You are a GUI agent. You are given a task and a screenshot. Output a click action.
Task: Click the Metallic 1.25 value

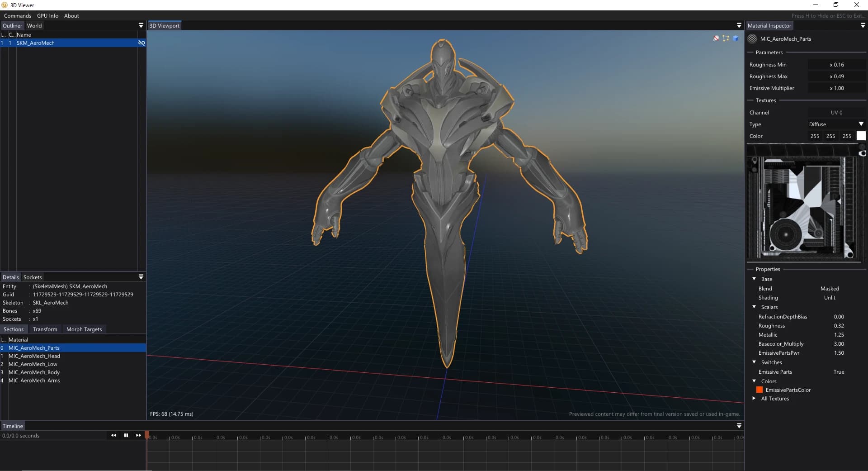839,335
